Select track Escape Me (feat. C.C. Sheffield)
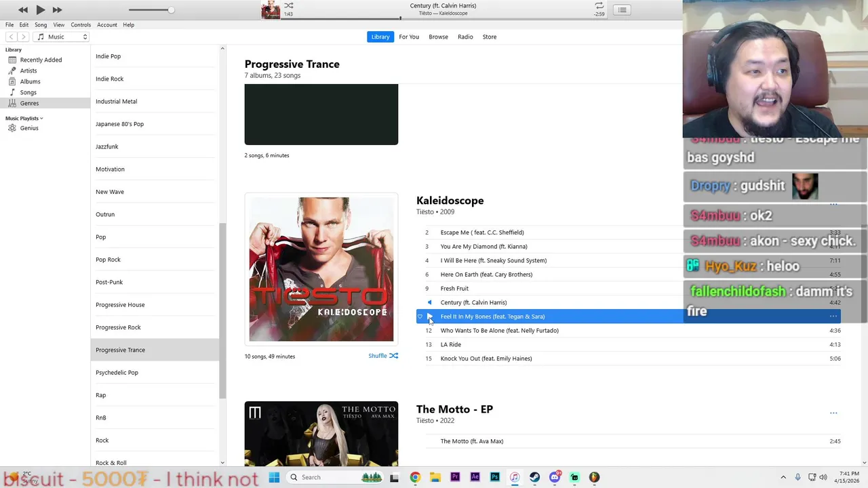The width and height of the screenshot is (868, 488). point(628,232)
